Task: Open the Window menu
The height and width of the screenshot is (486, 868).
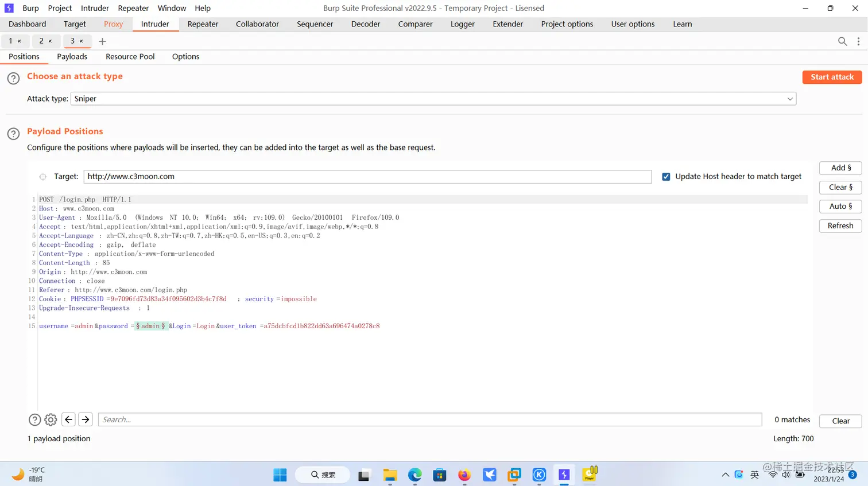Action: 172,8
